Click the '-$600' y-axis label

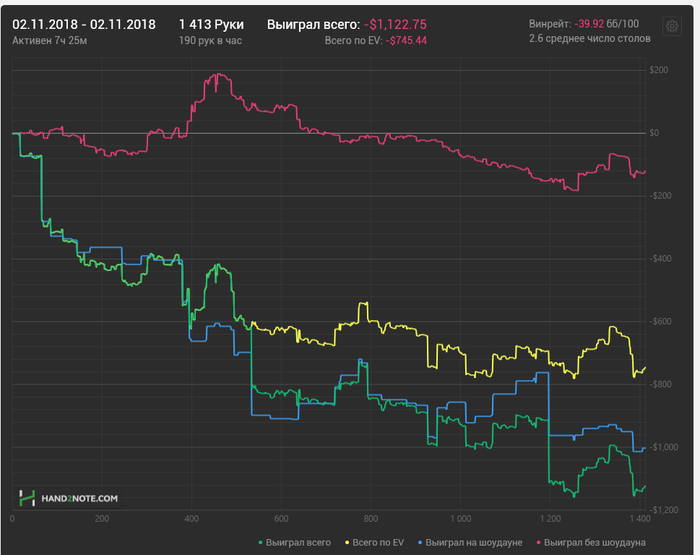point(661,321)
